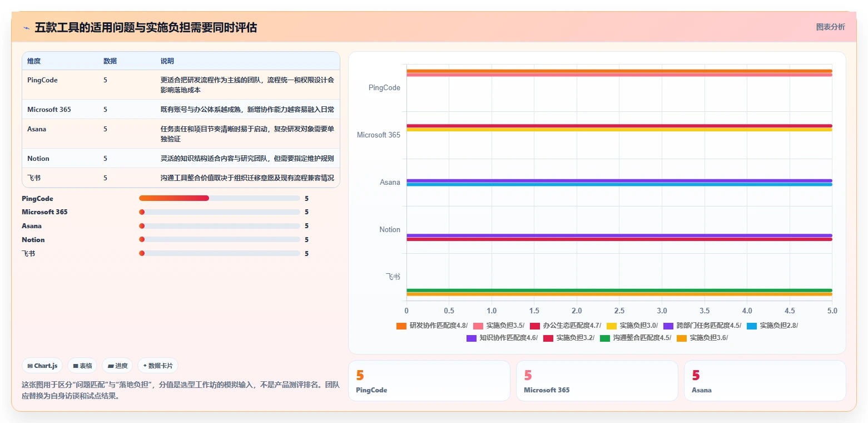This screenshot has width=868, height=423.
Task: Select the 进度 chip
Action: (x=117, y=366)
